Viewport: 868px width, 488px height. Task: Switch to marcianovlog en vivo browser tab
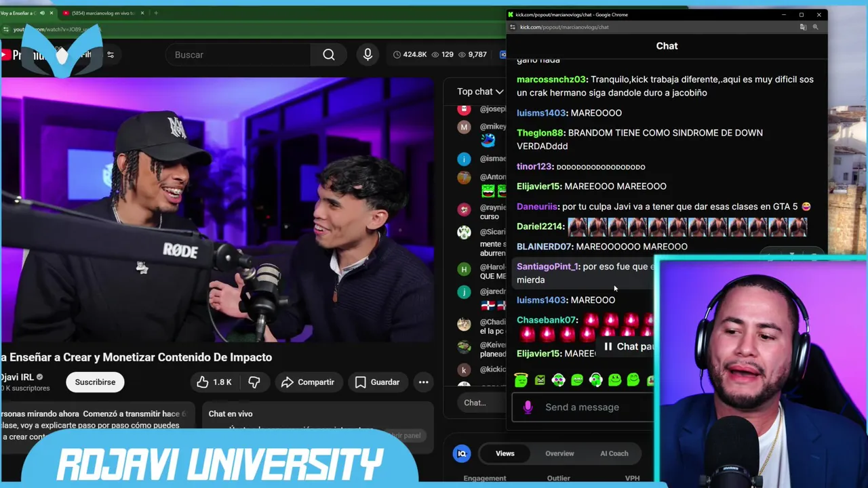103,13
